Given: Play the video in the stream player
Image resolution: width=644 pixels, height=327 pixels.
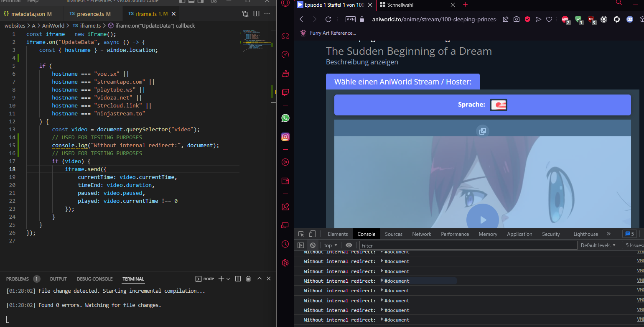Looking at the screenshot, I should pyautogui.click(x=483, y=220).
